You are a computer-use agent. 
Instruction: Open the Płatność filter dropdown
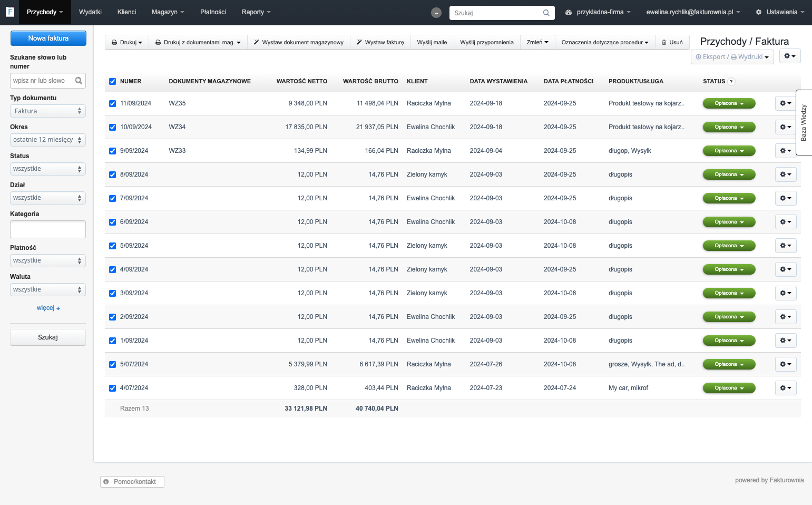[48, 260]
